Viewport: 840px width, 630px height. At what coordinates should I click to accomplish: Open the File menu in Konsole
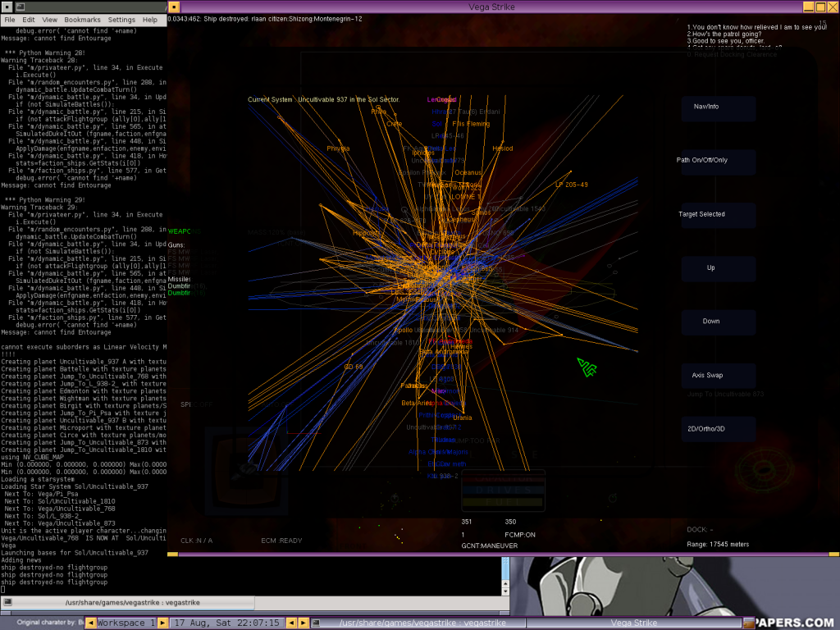click(10, 20)
